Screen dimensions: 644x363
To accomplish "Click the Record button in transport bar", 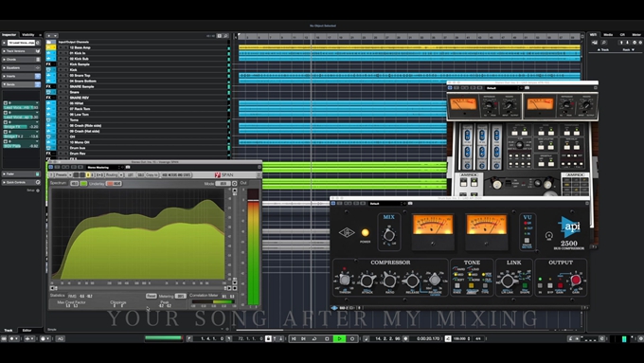I will pos(352,338).
